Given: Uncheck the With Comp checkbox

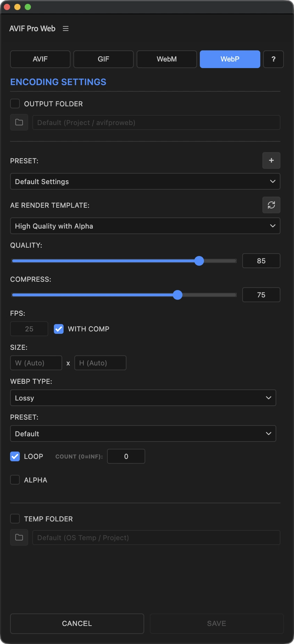Looking at the screenshot, I should [59, 329].
